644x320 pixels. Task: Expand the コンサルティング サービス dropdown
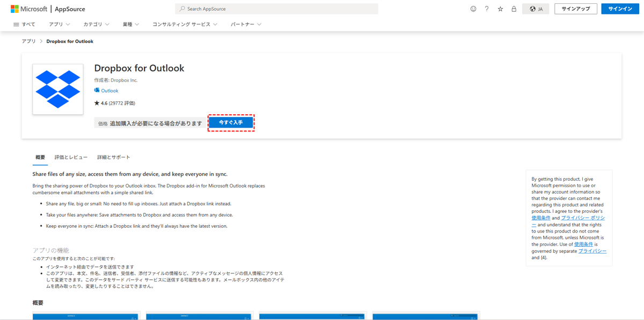[185, 25]
